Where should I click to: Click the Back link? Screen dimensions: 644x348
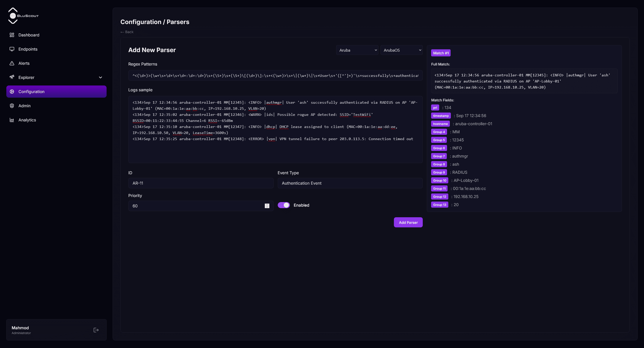point(127,32)
